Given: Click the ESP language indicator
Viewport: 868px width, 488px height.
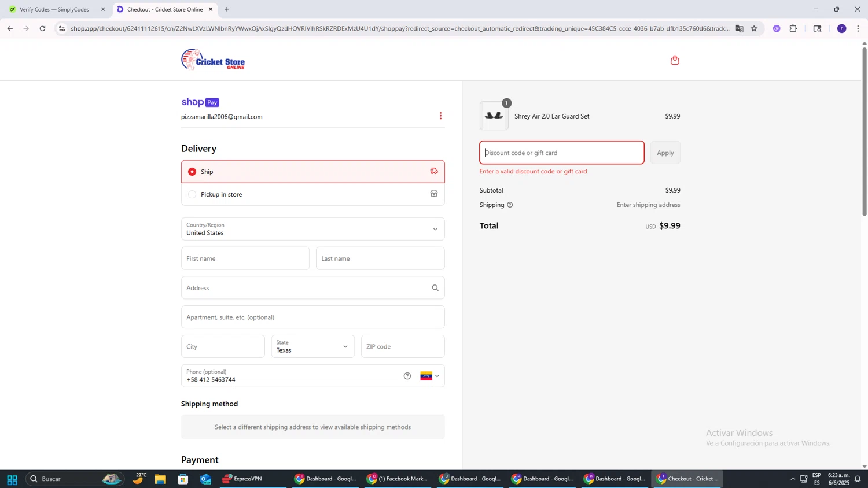Looking at the screenshot, I should coord(816,479).
